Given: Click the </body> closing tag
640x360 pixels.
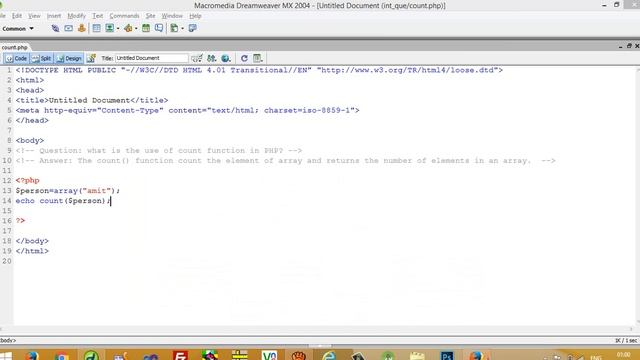Looking at the screenshot, I should pos(32,241).
